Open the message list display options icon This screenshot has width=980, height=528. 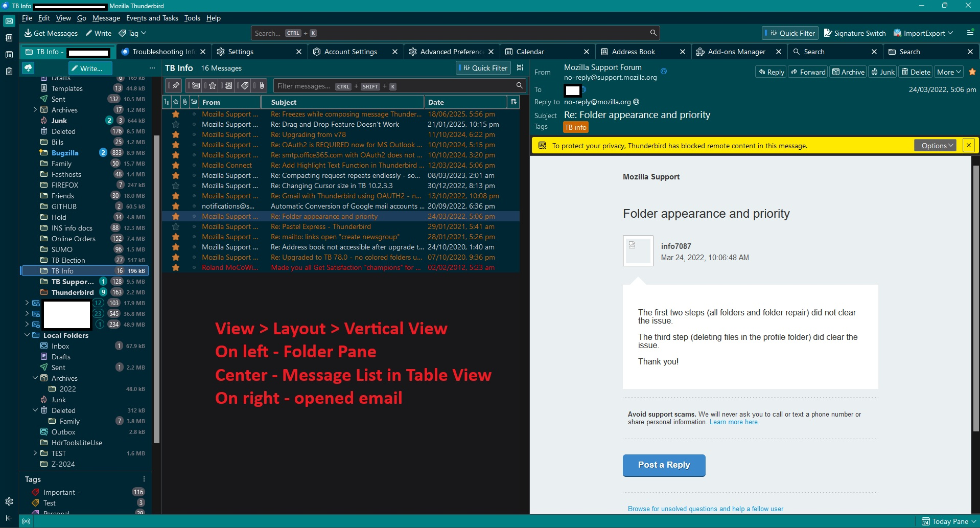pos(520,68)
